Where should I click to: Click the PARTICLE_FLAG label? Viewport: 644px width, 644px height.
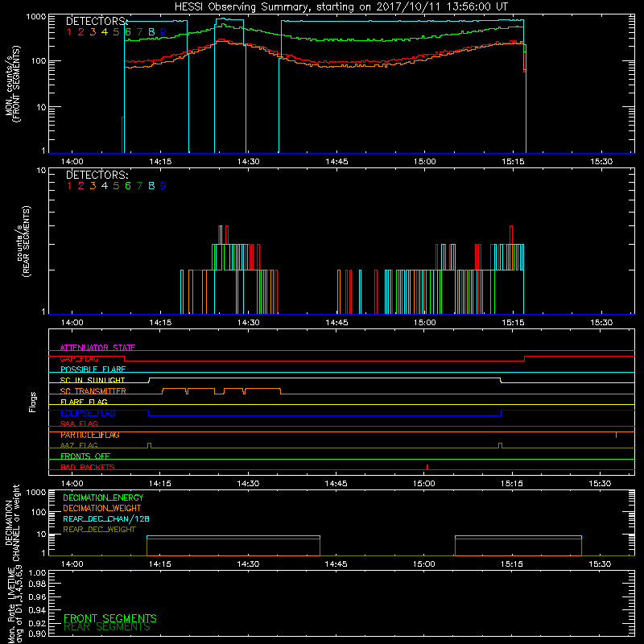coord(90,435)
